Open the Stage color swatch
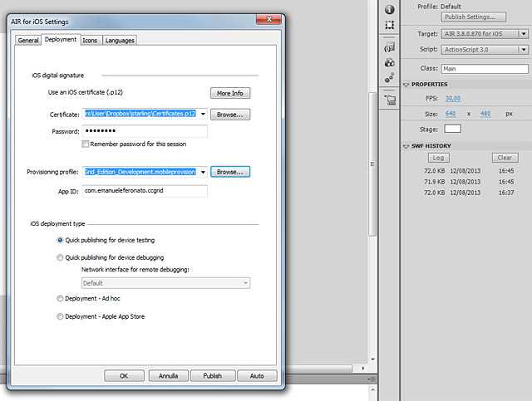Image resolution: width=532 pixels, height=401 pixels. [452, 129]
